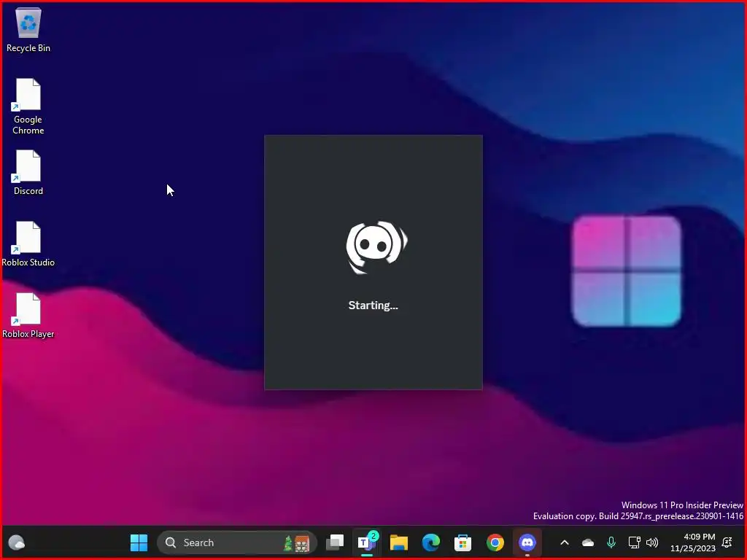This screenshot has height=560, width=747.
Task: Open Task View from the taskbar
Action: pos(335,542)
